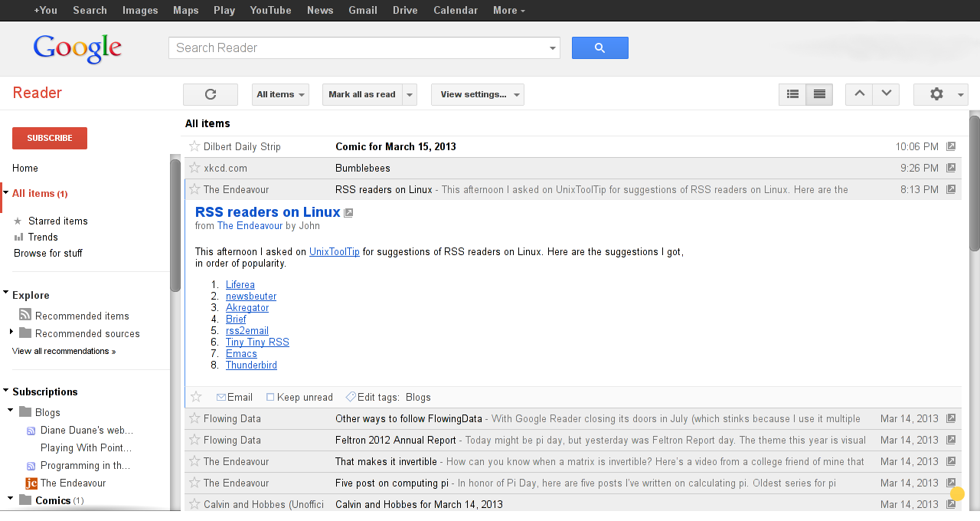Click the Programming in th... feed icon
Viewport: 980px width, 521px height.
click(31, 466)
